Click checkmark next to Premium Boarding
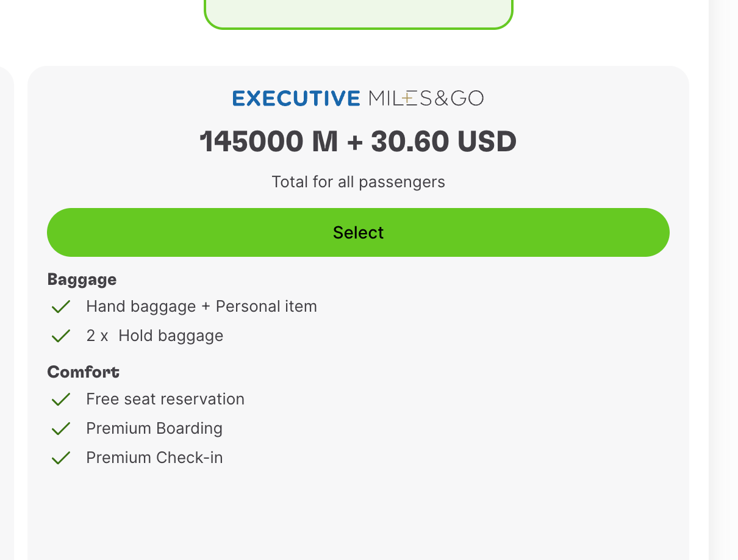The height and width of the screenshot is (560, 738). coord(61,429)
